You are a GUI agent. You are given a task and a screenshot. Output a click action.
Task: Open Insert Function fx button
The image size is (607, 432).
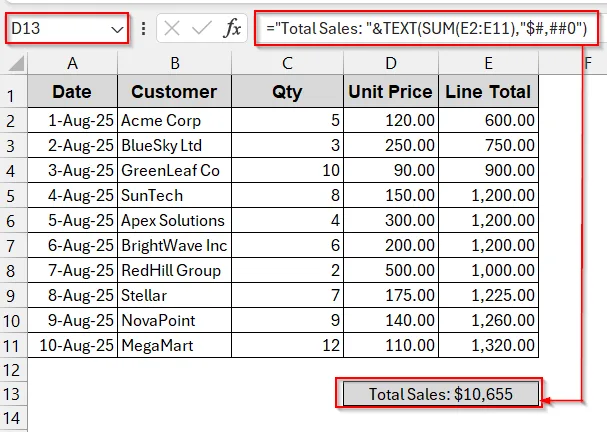(x=232, y=28)
